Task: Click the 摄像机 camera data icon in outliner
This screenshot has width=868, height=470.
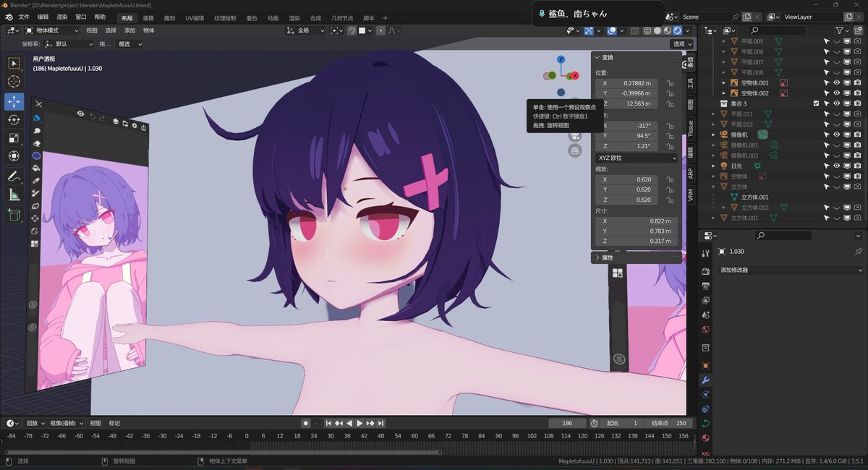Action: pyautogui.click(x=762, y=134)
